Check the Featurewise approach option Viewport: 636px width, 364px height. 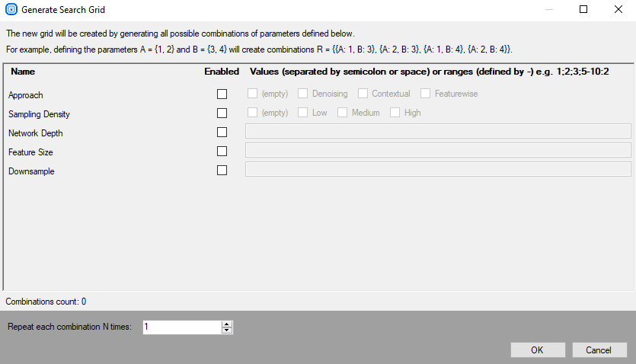coord(426,94)
